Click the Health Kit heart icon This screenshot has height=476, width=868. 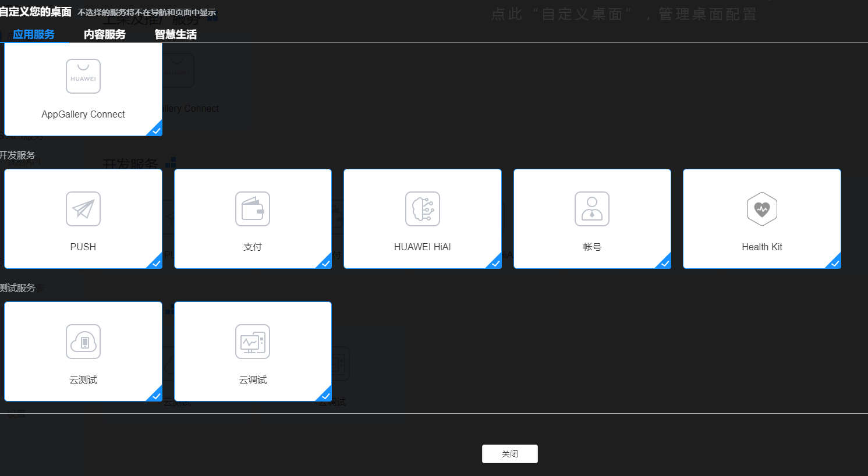click(762, 209)
